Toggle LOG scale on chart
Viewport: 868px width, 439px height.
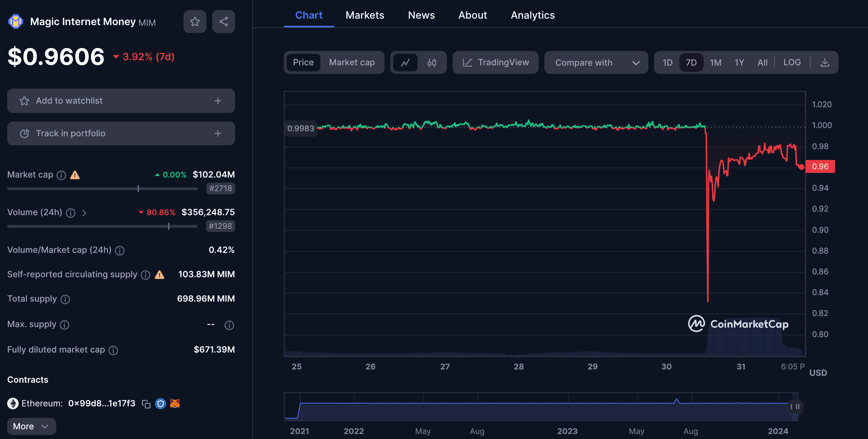coord(792,62)
